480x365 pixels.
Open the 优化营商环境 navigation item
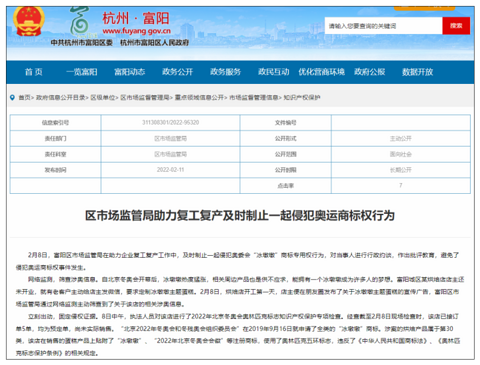(321, 72)
